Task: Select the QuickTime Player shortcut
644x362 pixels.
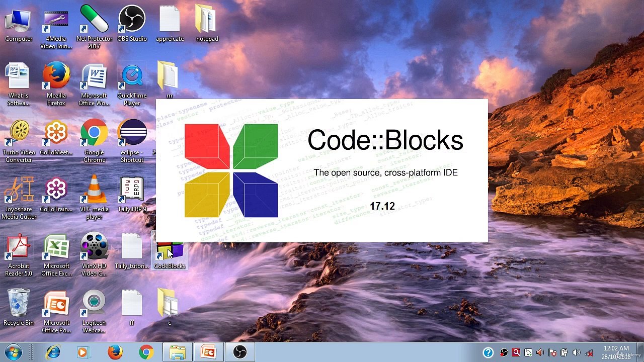Action: 132,84
